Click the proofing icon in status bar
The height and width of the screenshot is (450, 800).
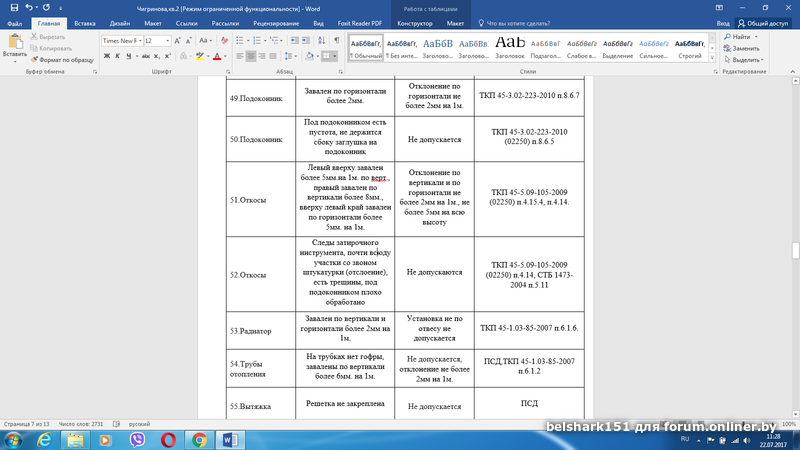(x=116, y=424)
